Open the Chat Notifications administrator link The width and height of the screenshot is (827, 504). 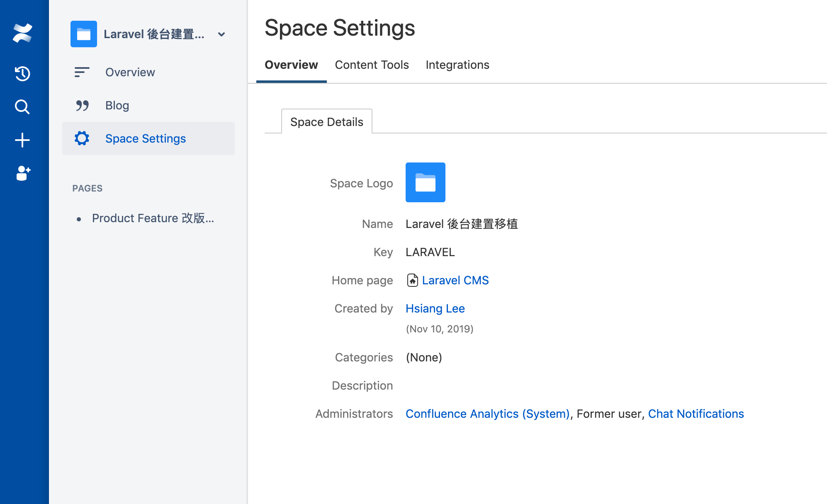click(696, 414)
